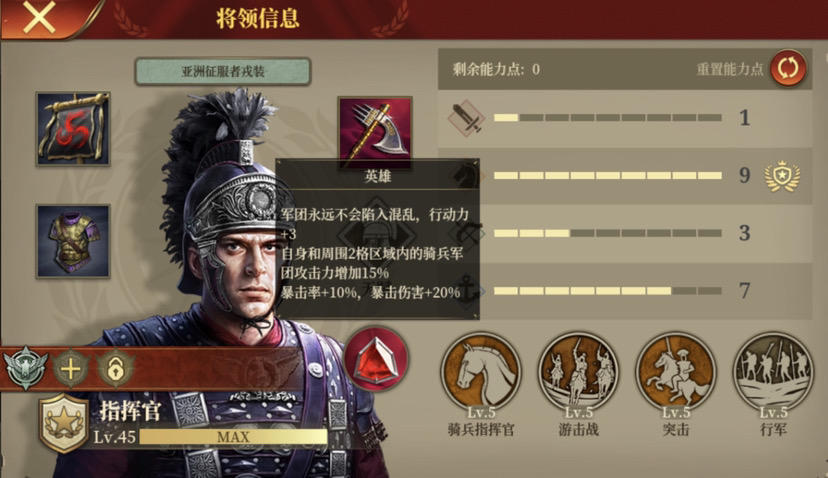The image size is (828, 478).
Task: Close the 将领信息 panel with X
Action: click(39, 17)
